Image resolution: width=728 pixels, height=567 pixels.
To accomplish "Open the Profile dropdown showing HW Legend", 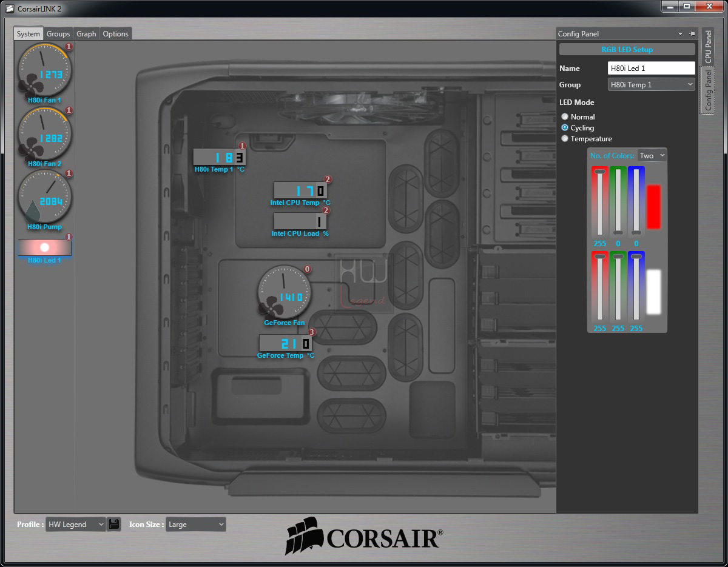I will click(76, 525).
